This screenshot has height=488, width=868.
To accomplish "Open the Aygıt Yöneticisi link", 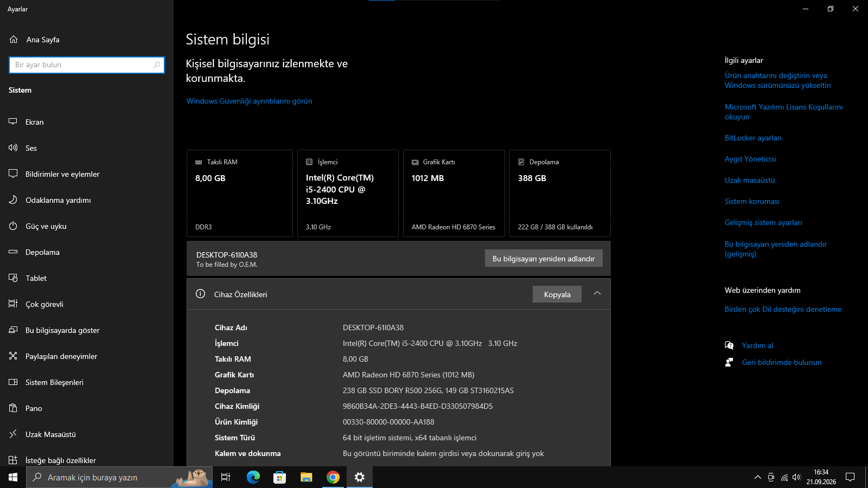I will coord(750,159).
